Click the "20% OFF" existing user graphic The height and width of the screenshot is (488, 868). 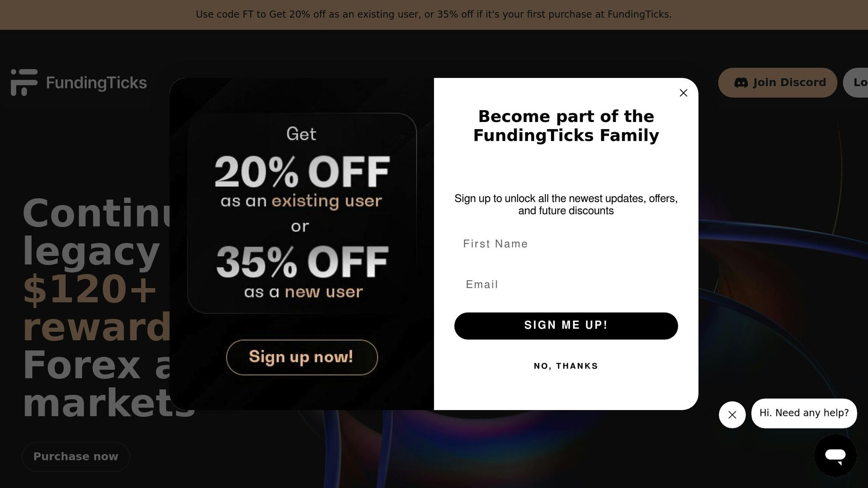[301, 172]
